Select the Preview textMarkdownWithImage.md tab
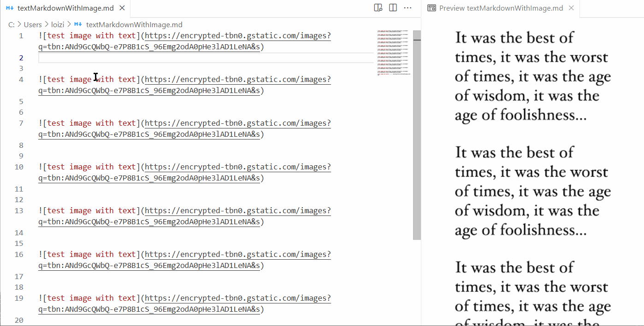644x326 pixels. coord(502,8)
